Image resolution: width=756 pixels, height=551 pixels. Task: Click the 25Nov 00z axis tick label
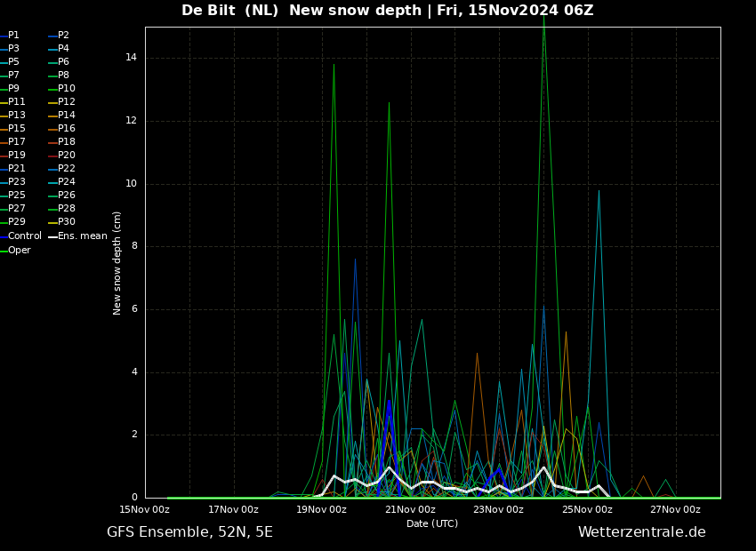587,509
